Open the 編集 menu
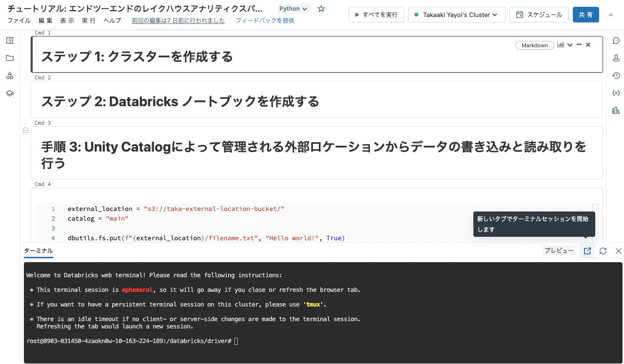Screen dimensions: 624x364 click(45, 20)
